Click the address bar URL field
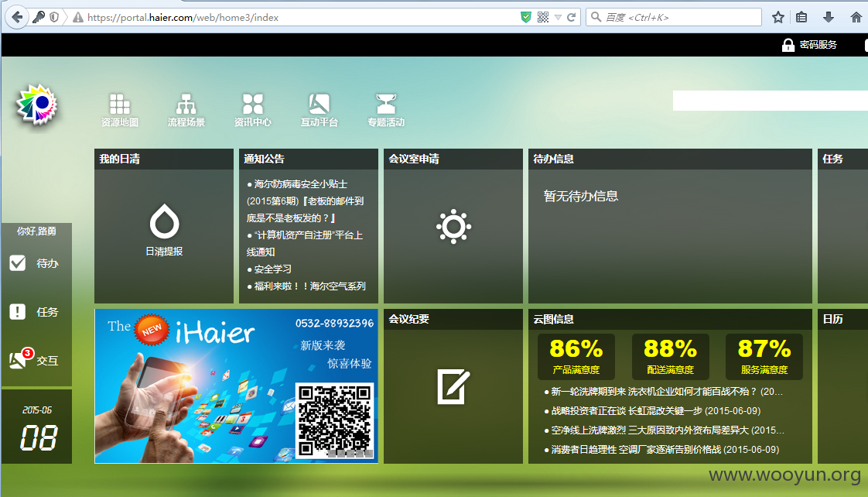The width and height of the screenshot is (868, 497). 302,18
